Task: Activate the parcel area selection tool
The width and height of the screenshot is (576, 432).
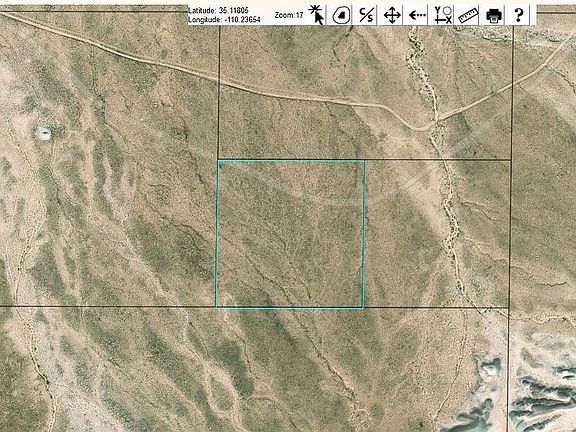Action: tap(341, 15)
